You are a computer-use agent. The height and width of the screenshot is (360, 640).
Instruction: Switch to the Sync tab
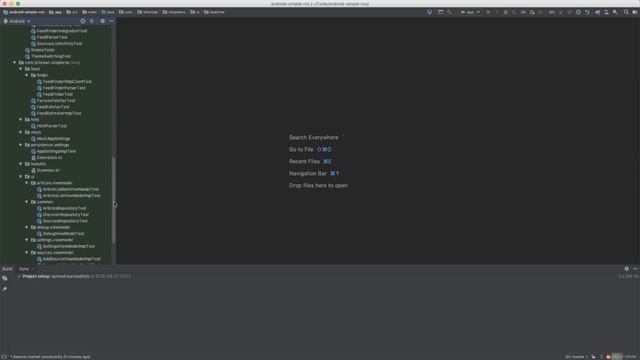pos(24,269)
